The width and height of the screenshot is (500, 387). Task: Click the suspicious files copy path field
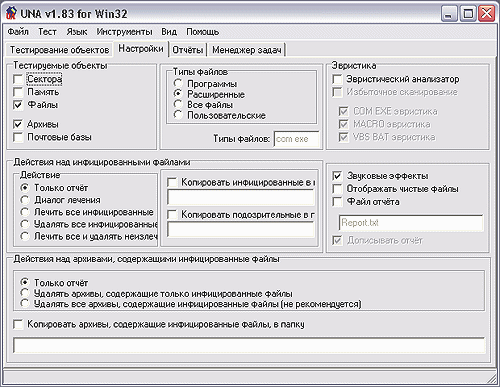click(241, 230)
